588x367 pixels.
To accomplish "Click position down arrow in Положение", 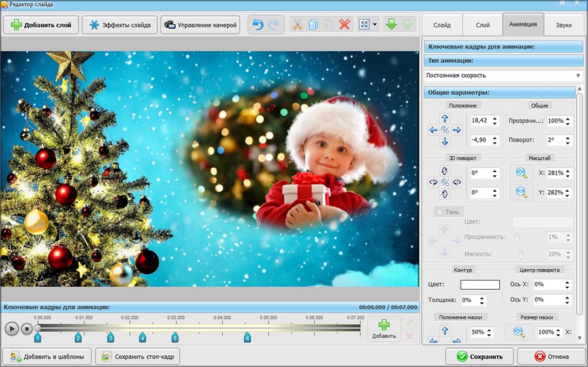I will coord(445,141).
